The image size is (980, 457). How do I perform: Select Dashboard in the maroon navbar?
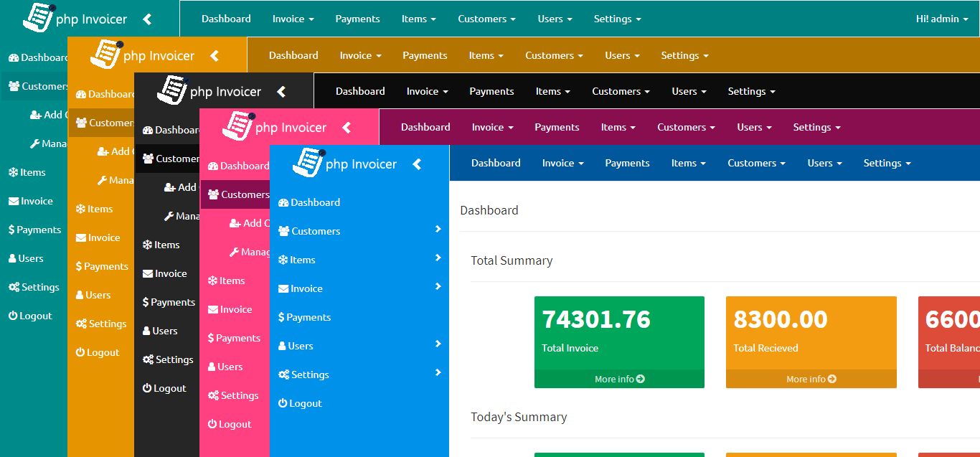425,127
